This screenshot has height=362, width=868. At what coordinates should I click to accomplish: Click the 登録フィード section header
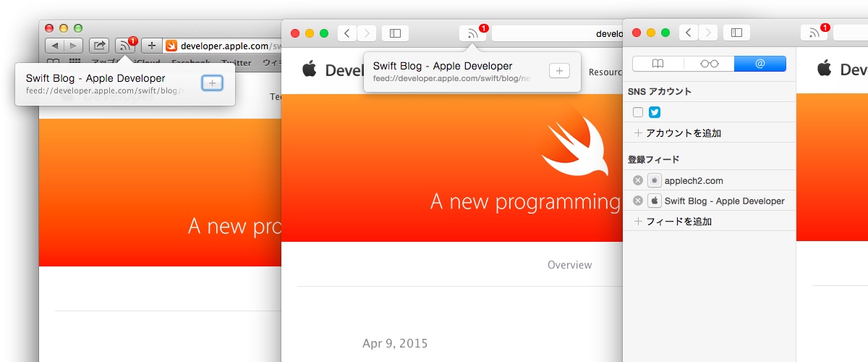pyautogui.click(x=654, y=160)
